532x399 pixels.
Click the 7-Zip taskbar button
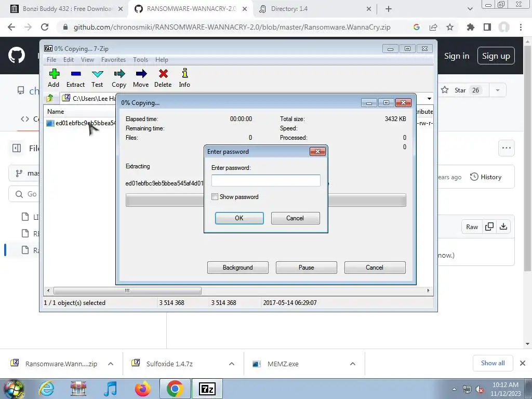pos(207,389)
